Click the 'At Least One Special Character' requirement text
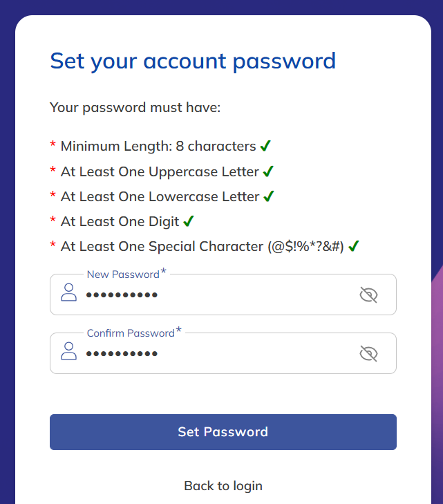443x504 pixels. [202, 246]
